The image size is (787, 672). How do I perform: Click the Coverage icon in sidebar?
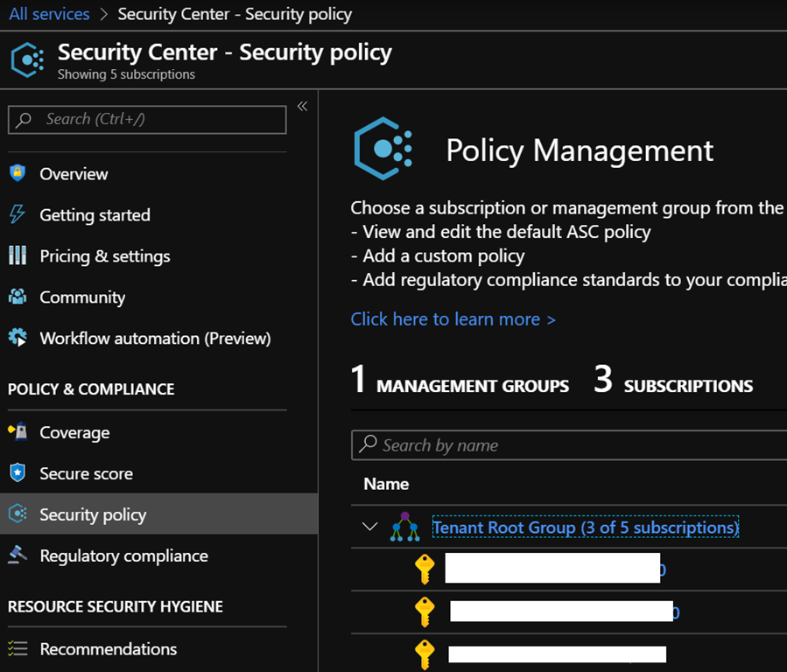coord(18,432)
